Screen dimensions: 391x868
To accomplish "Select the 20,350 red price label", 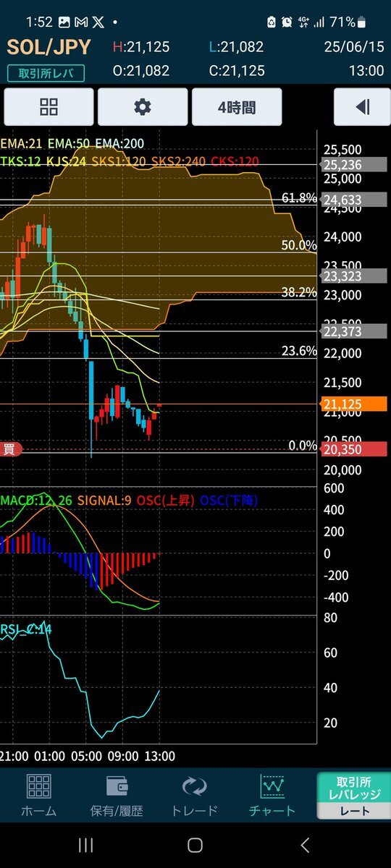I will 355,449.
